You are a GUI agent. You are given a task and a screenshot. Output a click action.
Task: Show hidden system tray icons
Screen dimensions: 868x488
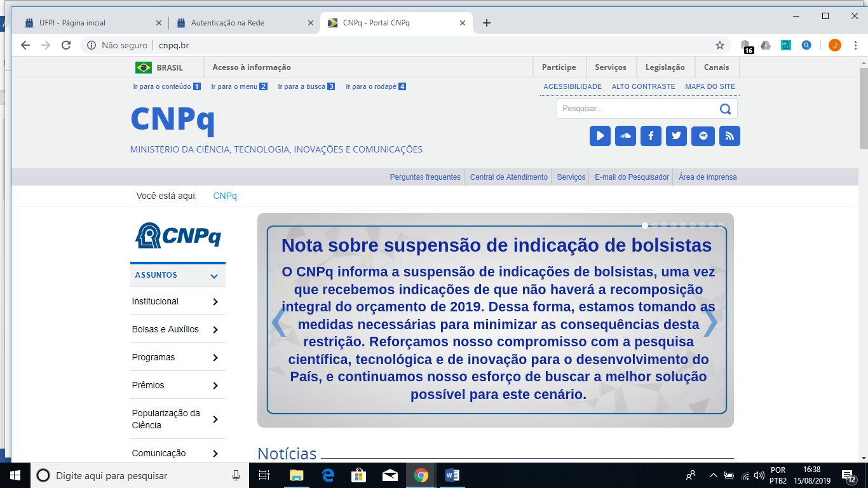point(713,475)
